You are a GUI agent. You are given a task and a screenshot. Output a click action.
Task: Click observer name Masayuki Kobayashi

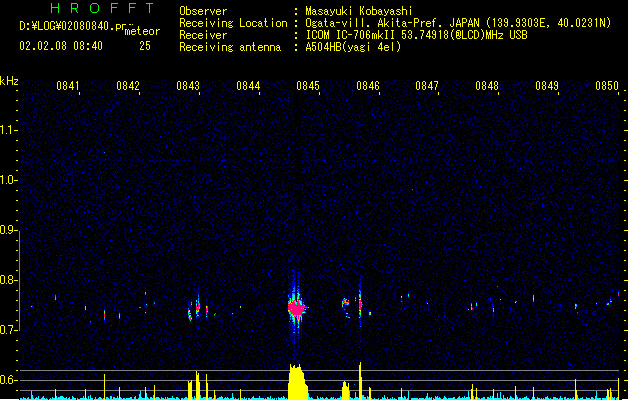click(359, 11)
